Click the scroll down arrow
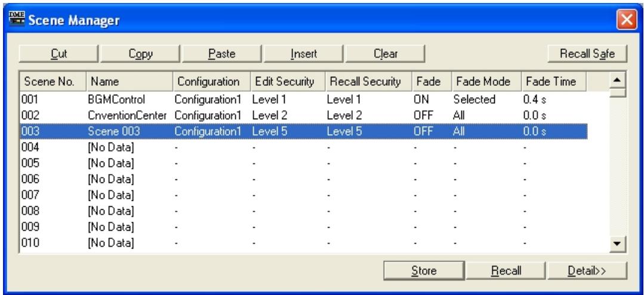Screen dimensions: 644x295 pyautogui.click(x=618, y=244)
